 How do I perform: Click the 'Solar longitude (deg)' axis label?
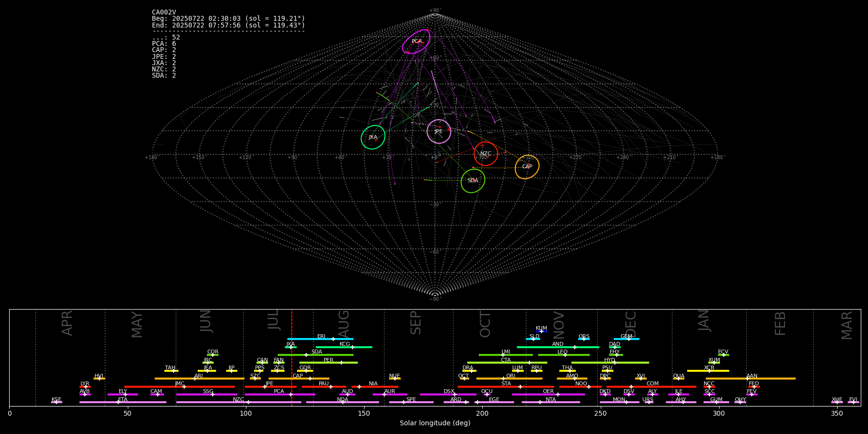point(435,423)
